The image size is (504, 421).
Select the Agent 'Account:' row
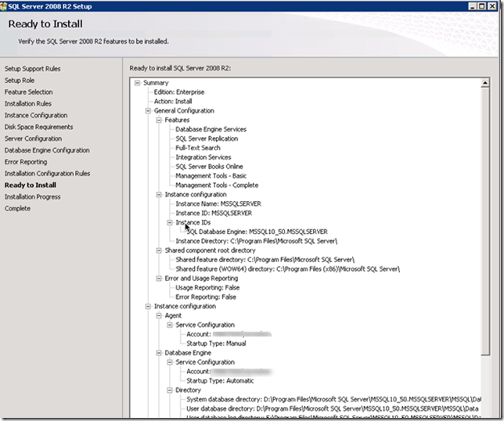pos(229,335)
